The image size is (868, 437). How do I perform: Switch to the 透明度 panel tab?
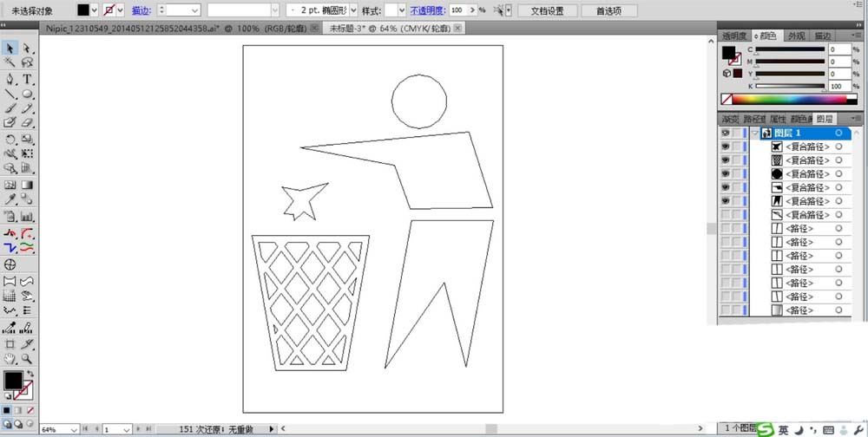point(734,36)
